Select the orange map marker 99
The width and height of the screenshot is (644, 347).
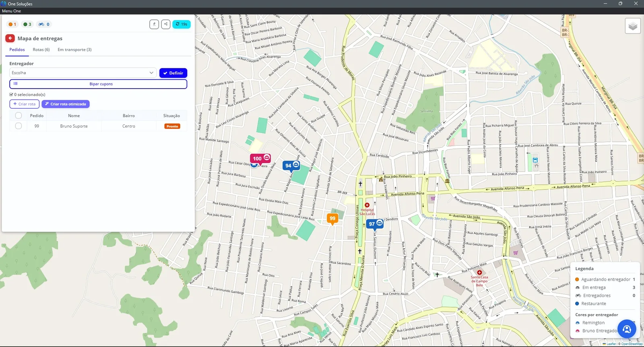click(332, 219)
